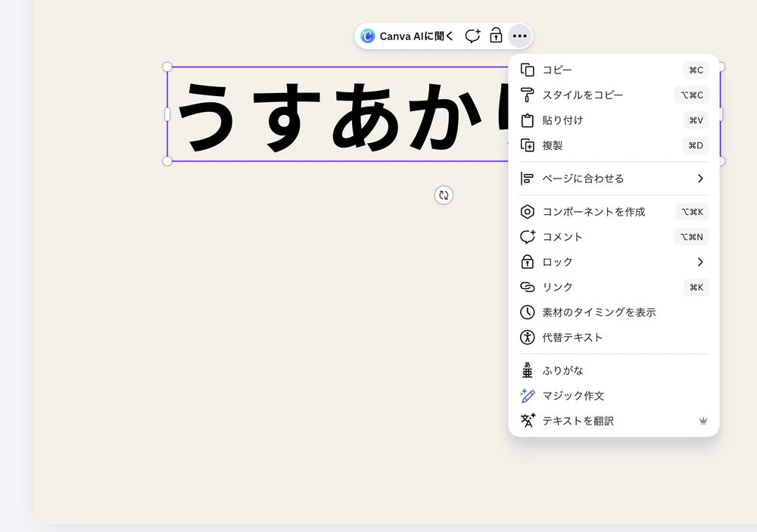Click the furigana character icon
The image size is (757, 532).
(527, 370)
